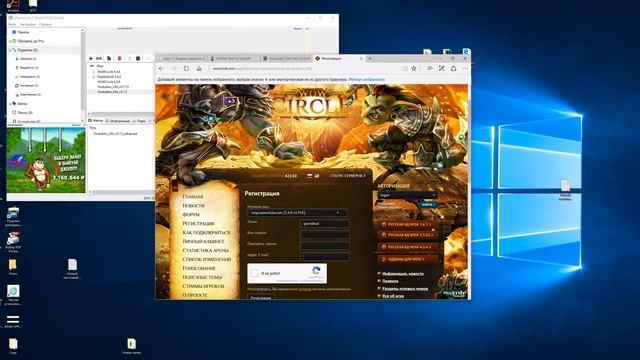
Task: Click the Загрузка downloading filter in uTorrent
Action: [28, 59]
